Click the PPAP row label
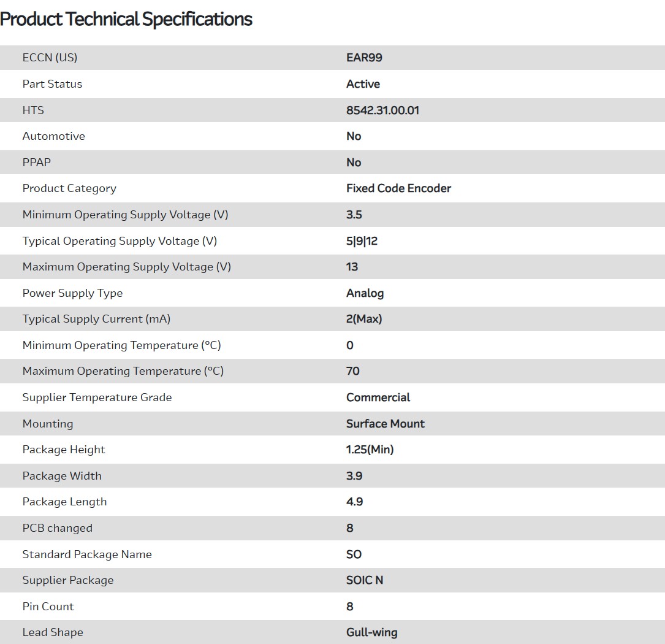Image resolution: width=665 pixels, height=644 pixels. [37, 163]
